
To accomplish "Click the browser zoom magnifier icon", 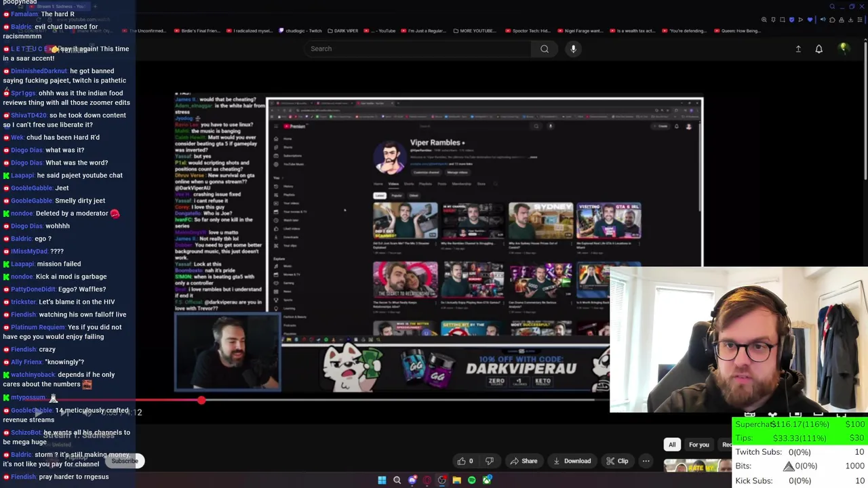I will pyautogui.click(x=764, y=20).
